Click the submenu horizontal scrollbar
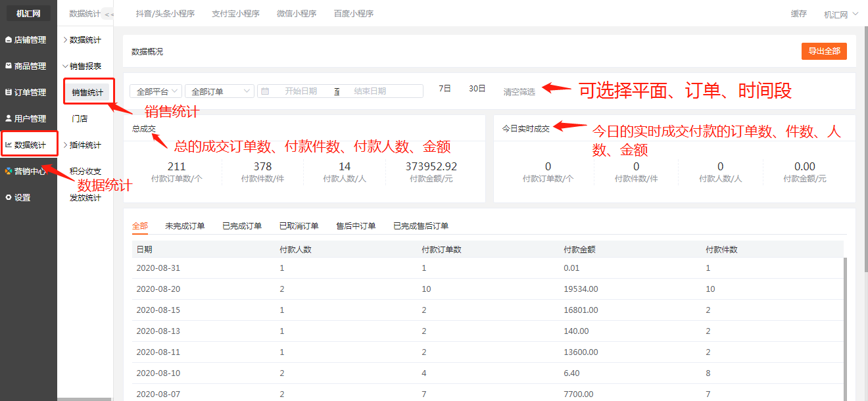This screenshot has height=401, width=868. pyautogui.click(x=84, y=399)
